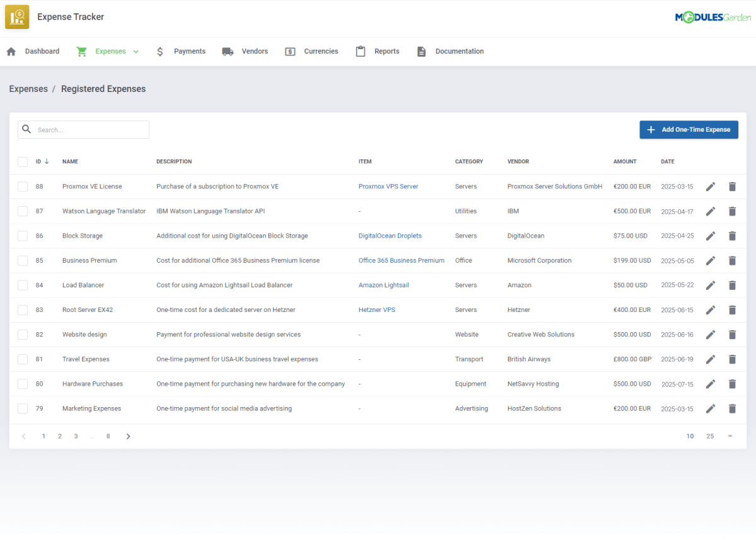The image size is (756, 542).
Task: Jump to page 8 of expenses
Action: (108, 436)
